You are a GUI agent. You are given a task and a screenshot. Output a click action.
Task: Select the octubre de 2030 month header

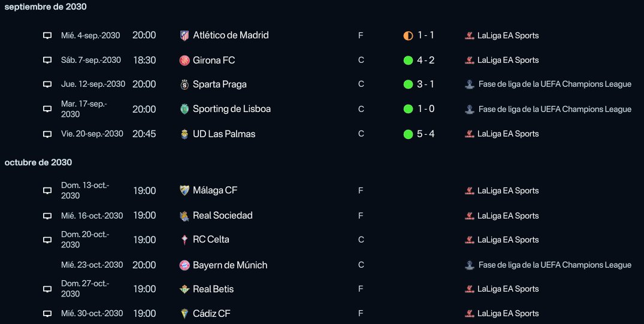38,162
